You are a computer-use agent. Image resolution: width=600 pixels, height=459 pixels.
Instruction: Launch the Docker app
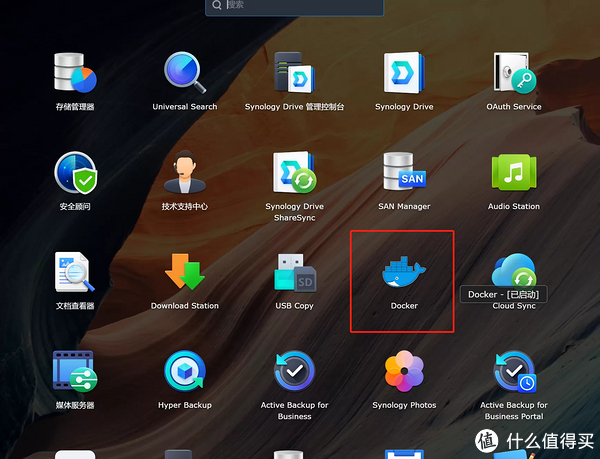[404, 272]
